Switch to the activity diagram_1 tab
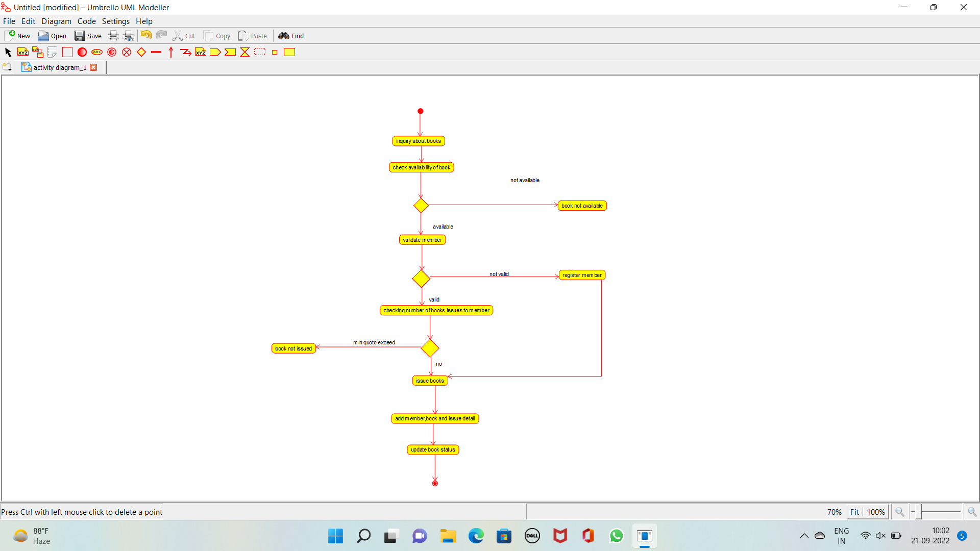Screen dimensions: 980x551 coord(60,67)
